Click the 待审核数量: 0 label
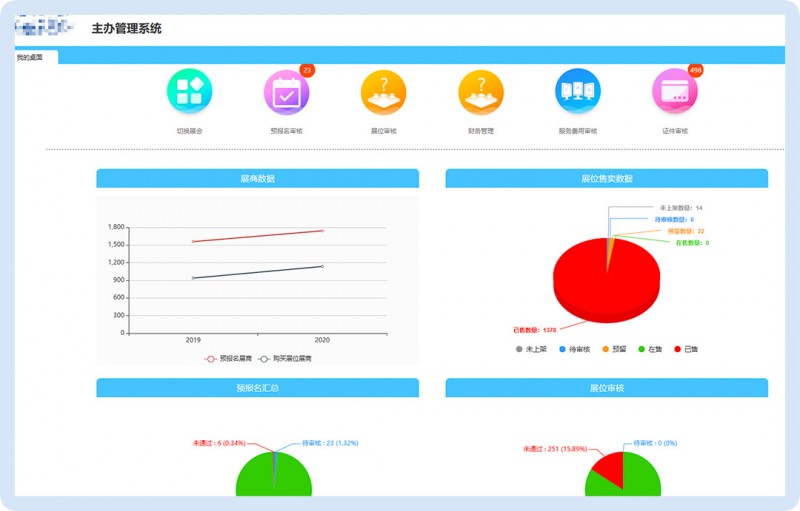The width and height of the screenshot is (800, 511). [x=674, y=220]
